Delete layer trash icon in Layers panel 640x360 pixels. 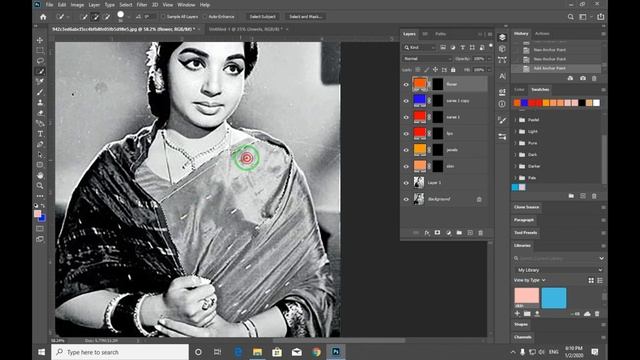coord(480,233)
